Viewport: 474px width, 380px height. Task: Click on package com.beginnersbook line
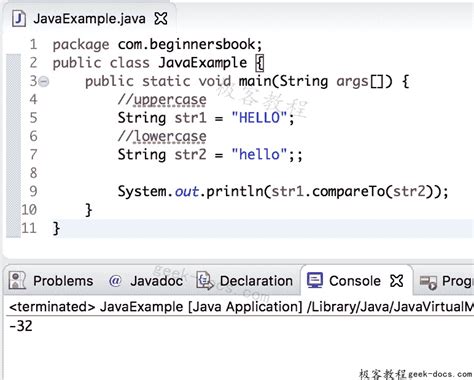158,45
